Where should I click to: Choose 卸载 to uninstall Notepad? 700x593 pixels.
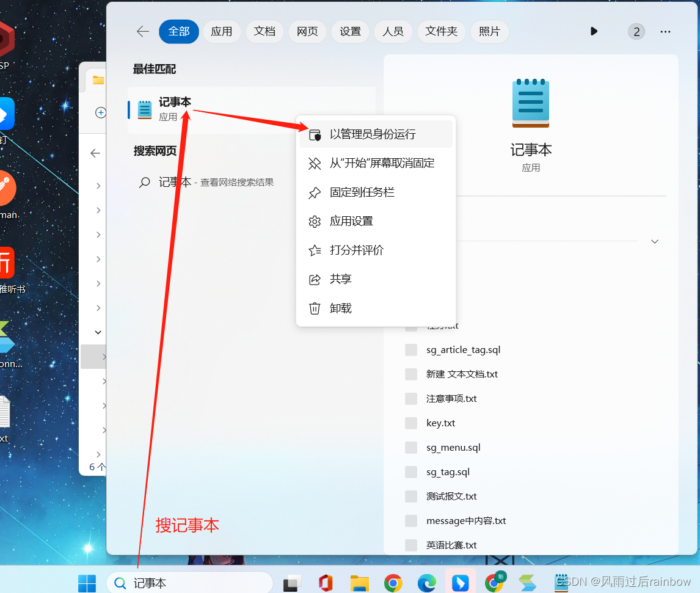pyautogui.click(x=376, y=308)
